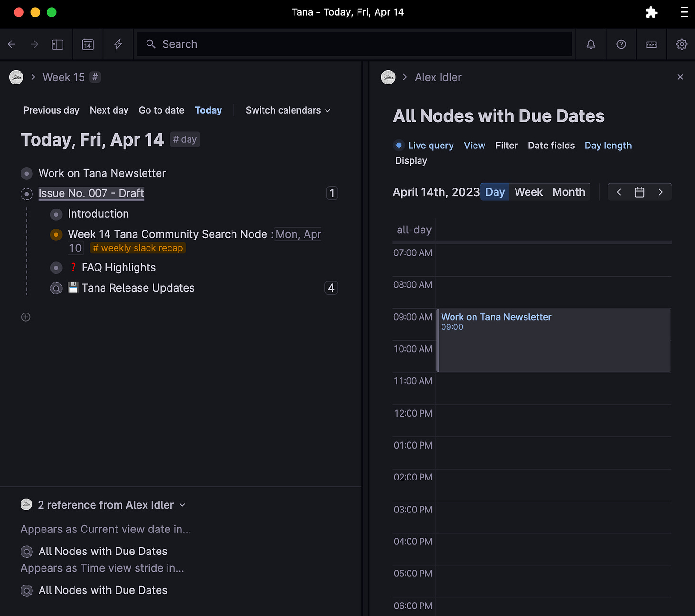Open All Nodes with Due Dates under Current view date
Screen dimensions: 695x616
103,551
